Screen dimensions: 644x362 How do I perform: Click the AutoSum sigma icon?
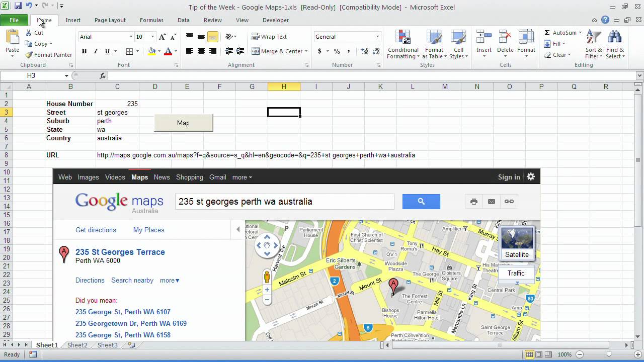coord(547,33)
